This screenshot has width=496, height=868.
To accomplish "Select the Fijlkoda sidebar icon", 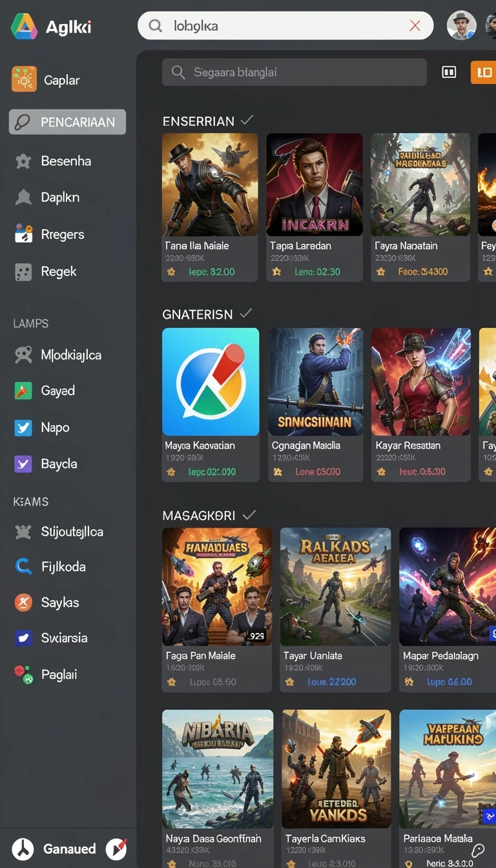I will [x=23, y=566].
